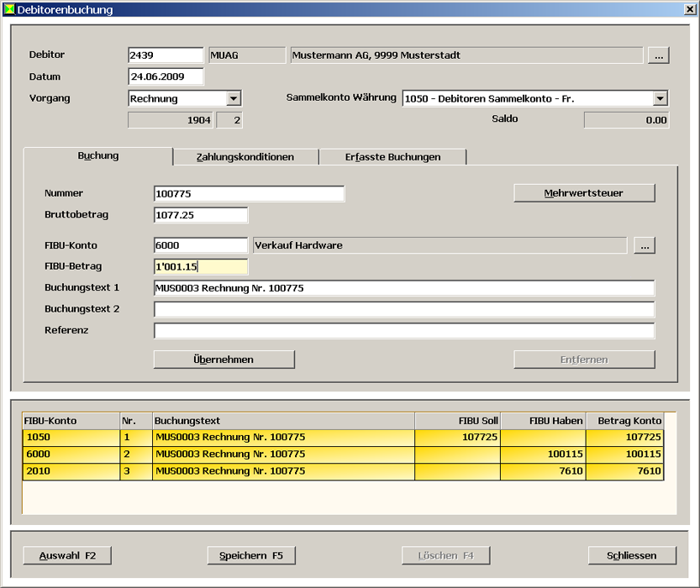This screenshot has width=700, height=588.
Task: Switch to the Zahlungskonditionen tab
Action: 245,157
